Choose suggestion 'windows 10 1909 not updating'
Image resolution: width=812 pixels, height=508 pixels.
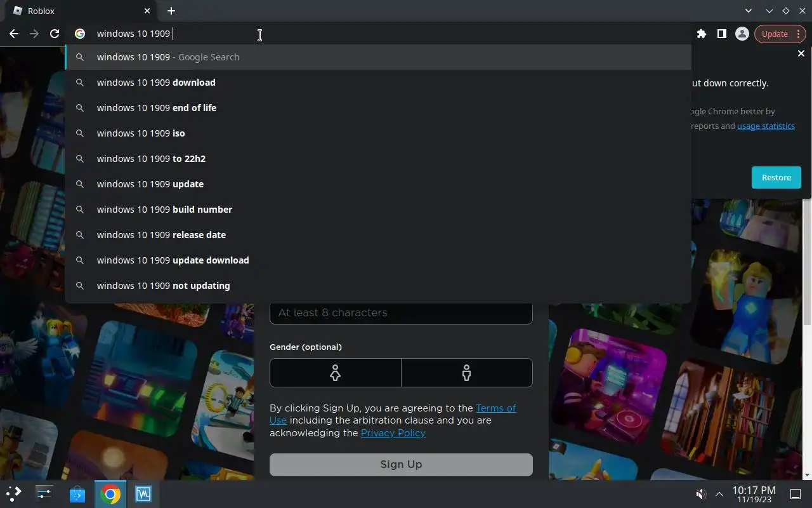point(378,286)
